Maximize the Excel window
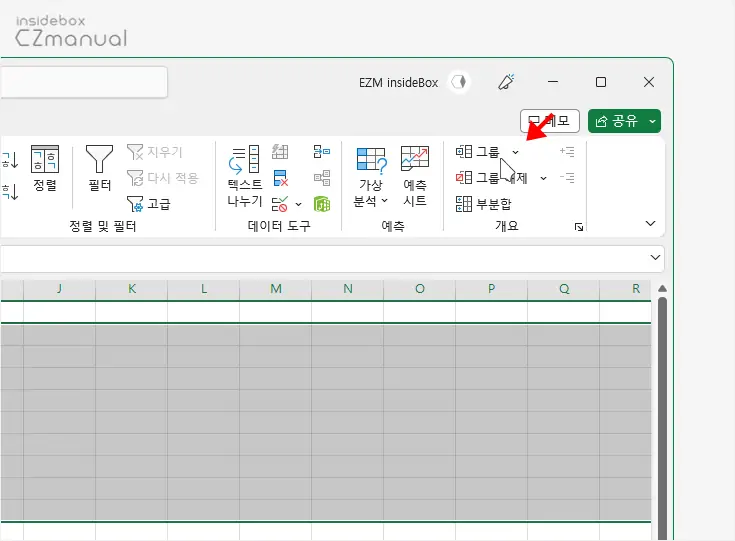735x541 pixels. click(601, 82)
